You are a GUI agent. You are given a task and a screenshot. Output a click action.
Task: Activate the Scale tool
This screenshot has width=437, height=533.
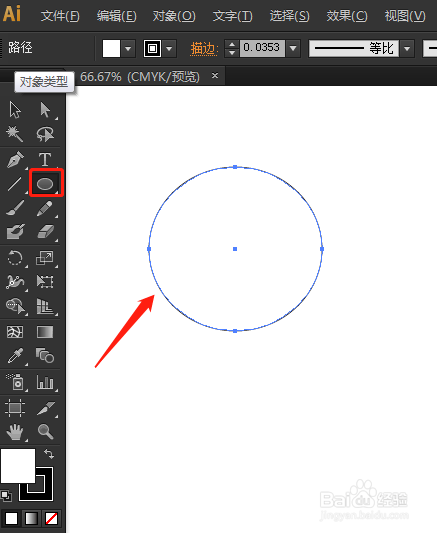[45, 258]
